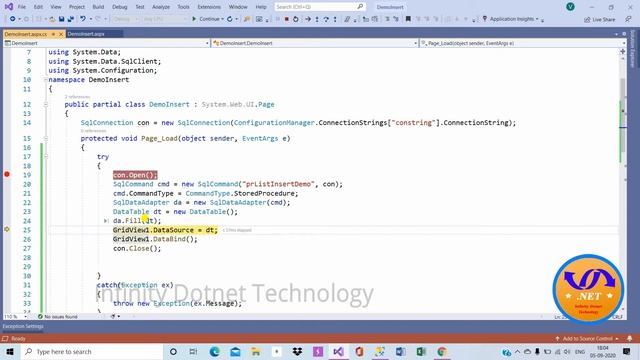Open the Application Insights dropdown
640x360 pixels.
[537, 19]
